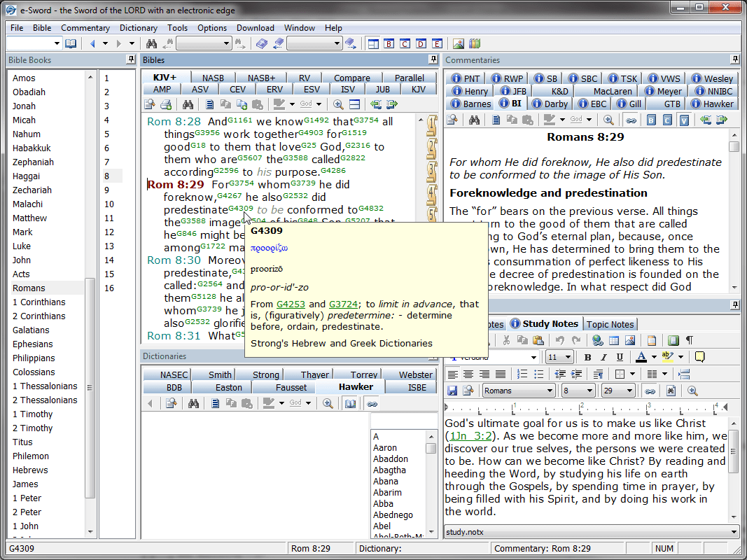Show paragraph marks in the Study Notes editor

tap(691, 340)
